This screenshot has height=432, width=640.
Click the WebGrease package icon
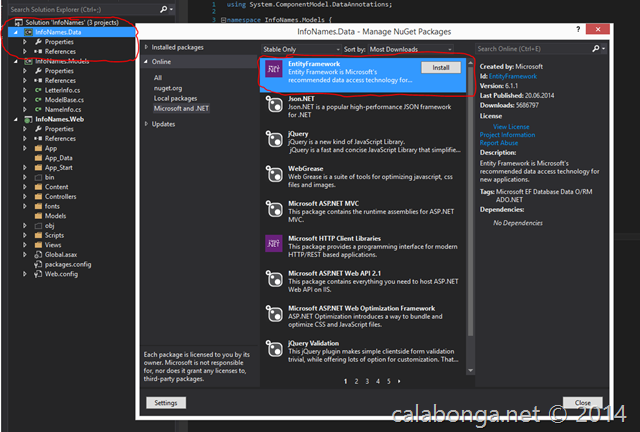point(274,174)
